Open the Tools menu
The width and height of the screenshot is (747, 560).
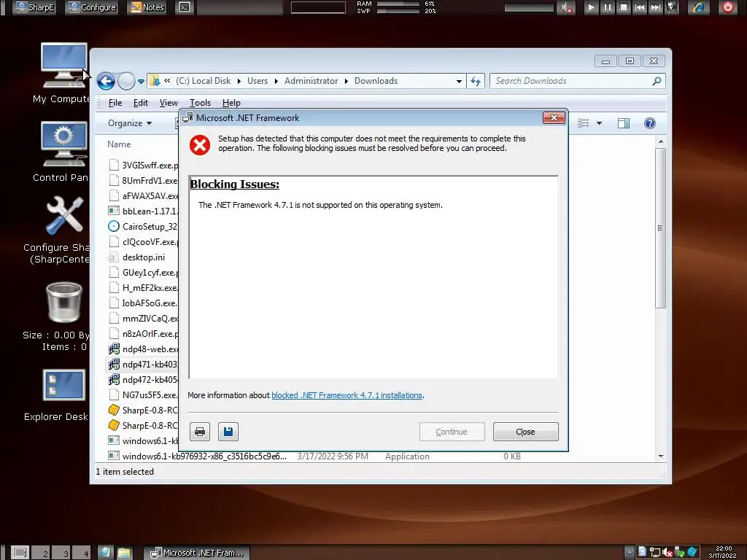[200, 103]
